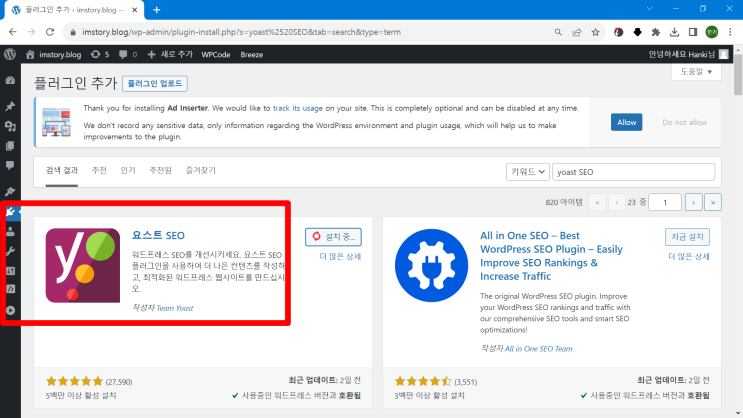
Task: Open Comments bubble icon in sidebar
Action: 10,165
